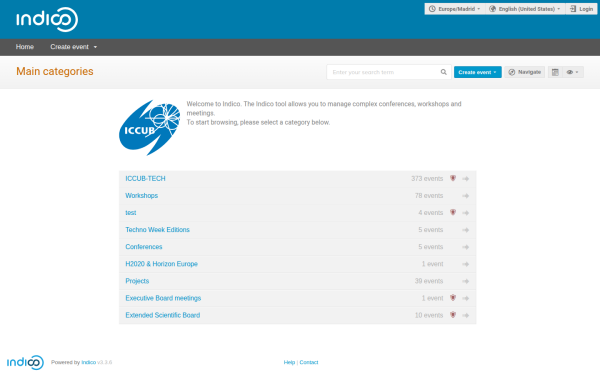Viewport: 600px width, 375px height.
Task: Open the Conferences category
Action: (144, 247)
